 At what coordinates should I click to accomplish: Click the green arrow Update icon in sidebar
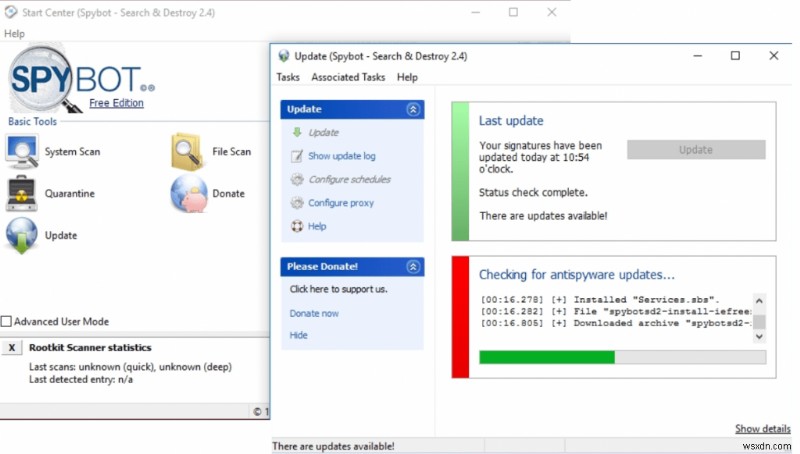click(297, 133)
